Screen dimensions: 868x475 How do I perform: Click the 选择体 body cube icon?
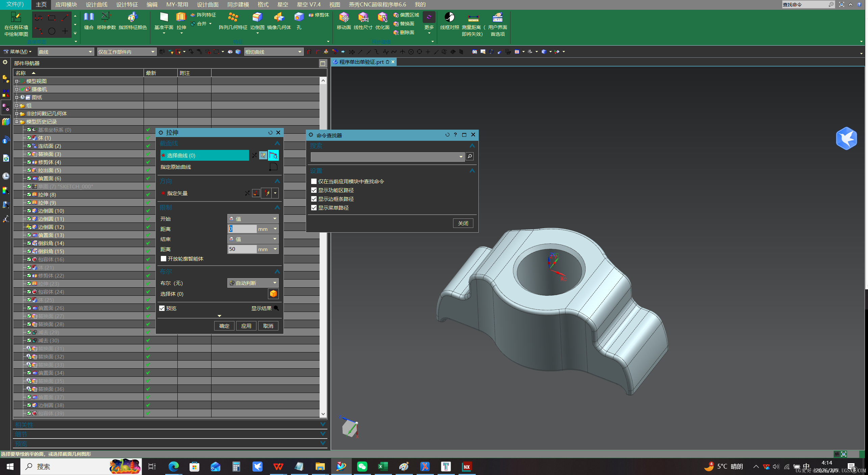[273, 294]
